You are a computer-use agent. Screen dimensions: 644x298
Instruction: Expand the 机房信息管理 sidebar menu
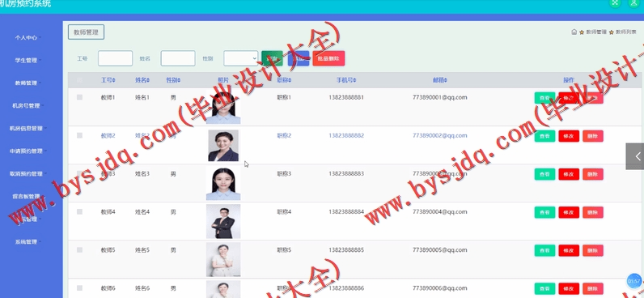coord(28,128)
